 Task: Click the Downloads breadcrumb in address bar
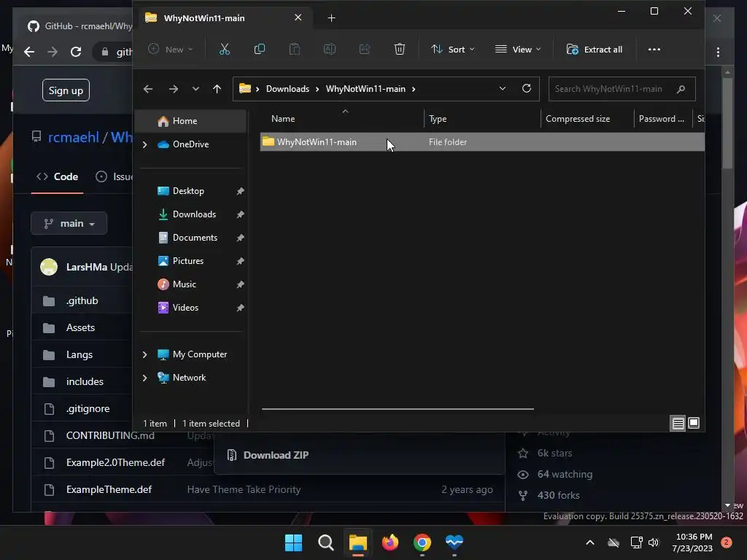coord(287,89)
